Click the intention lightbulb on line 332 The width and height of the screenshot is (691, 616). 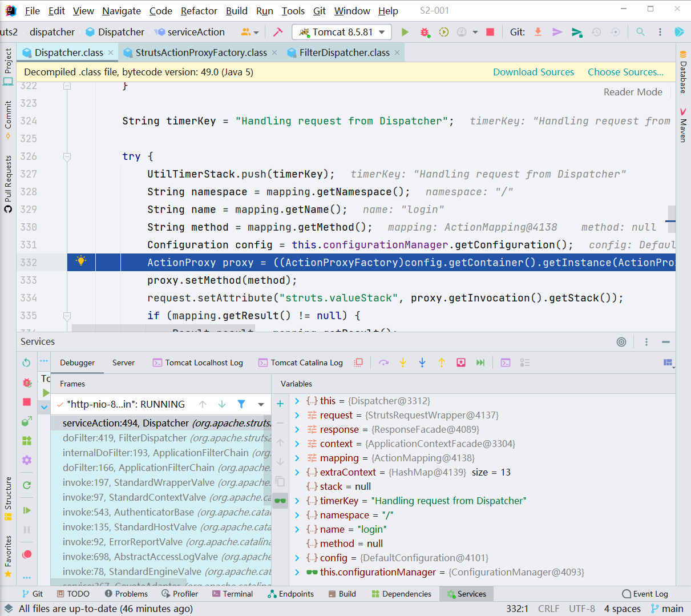pos(81,261)
